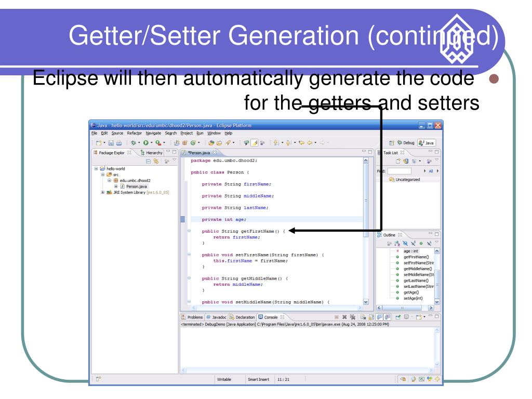The width and height of the screenshot is (532, 399).
Task: Click the New wizard toolbar icon
Action: (x=99, y=143)
